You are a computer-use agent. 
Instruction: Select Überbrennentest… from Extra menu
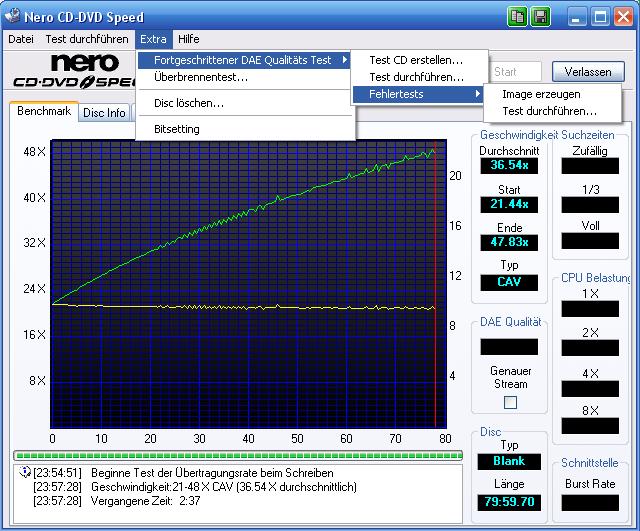click(x=244, y=77)
